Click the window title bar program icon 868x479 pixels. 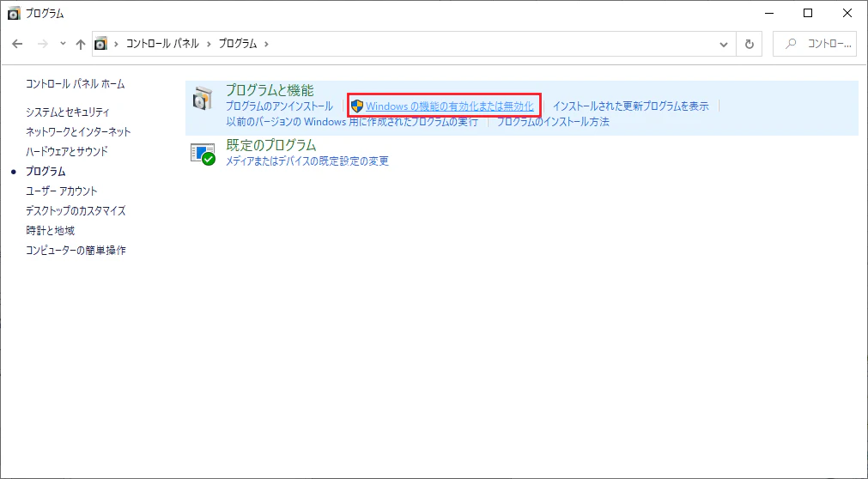14,13
